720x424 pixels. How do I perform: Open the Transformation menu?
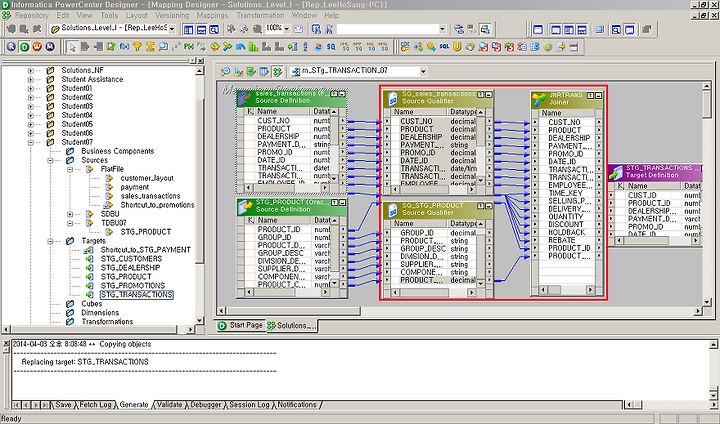pyautogui.click(x=260, y=15)
